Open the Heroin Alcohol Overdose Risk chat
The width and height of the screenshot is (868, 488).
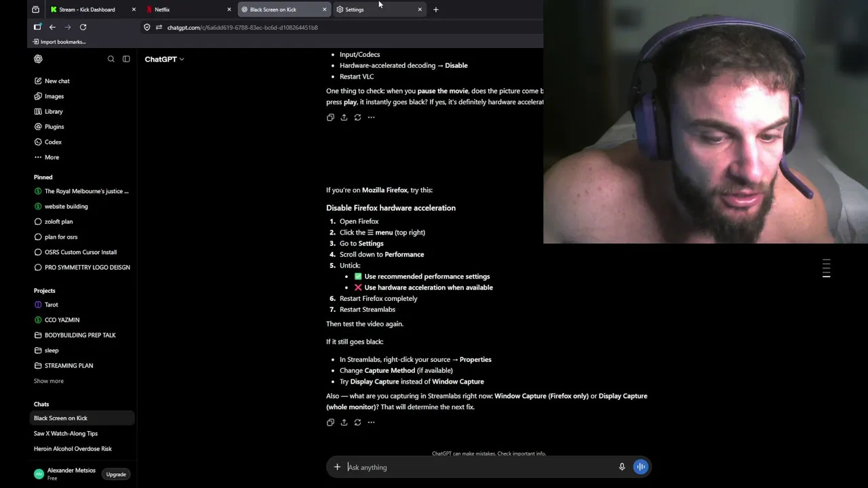pyautogui.click(x=83, y=449)
